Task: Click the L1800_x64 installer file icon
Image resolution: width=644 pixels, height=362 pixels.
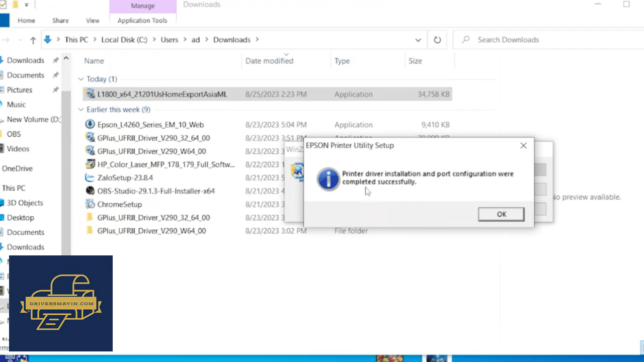Action: coord(90,94)
